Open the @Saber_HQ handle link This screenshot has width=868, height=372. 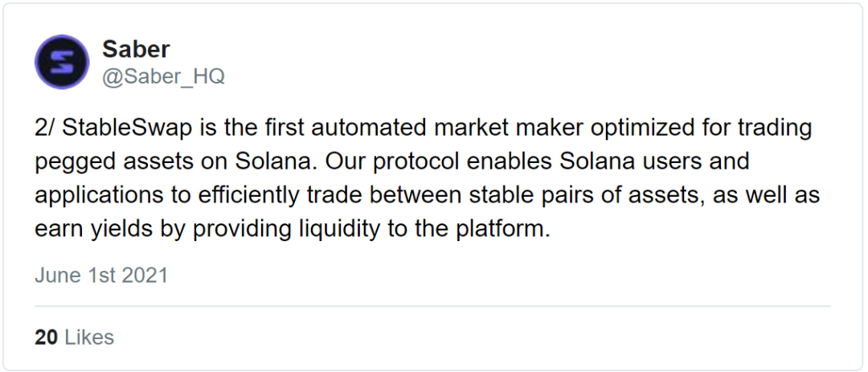[x=163, y=76]
